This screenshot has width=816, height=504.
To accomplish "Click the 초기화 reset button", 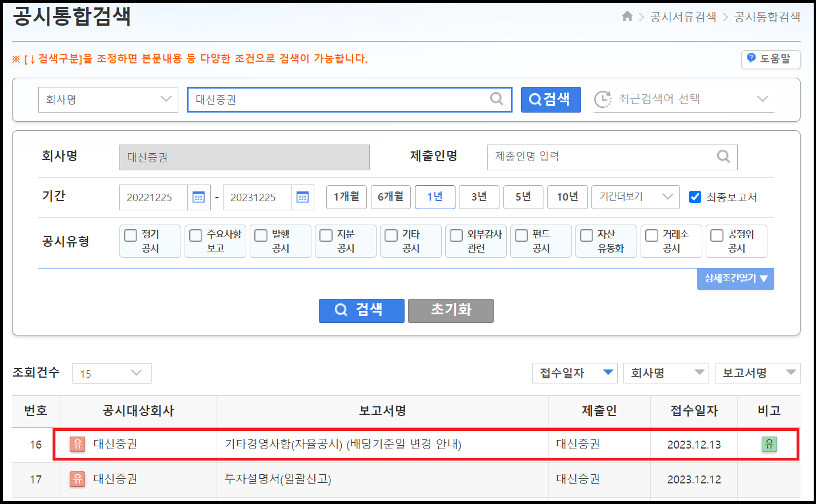I will (x=451, y=310).
